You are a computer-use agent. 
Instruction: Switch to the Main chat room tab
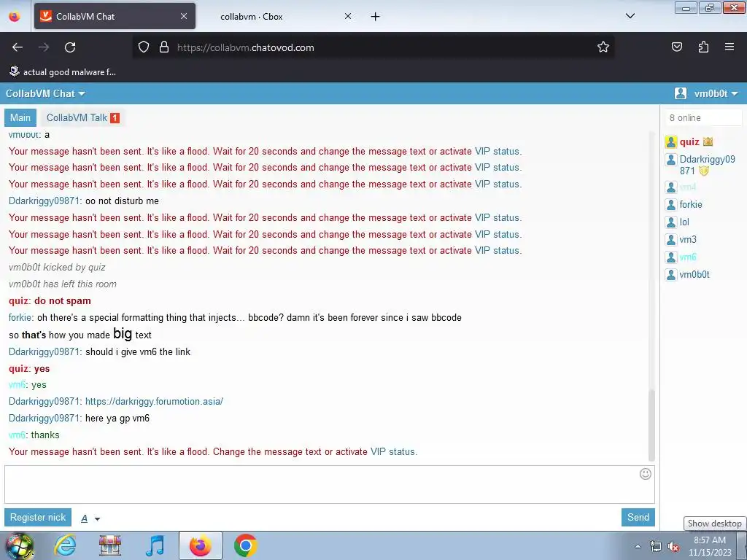(20, 117)
